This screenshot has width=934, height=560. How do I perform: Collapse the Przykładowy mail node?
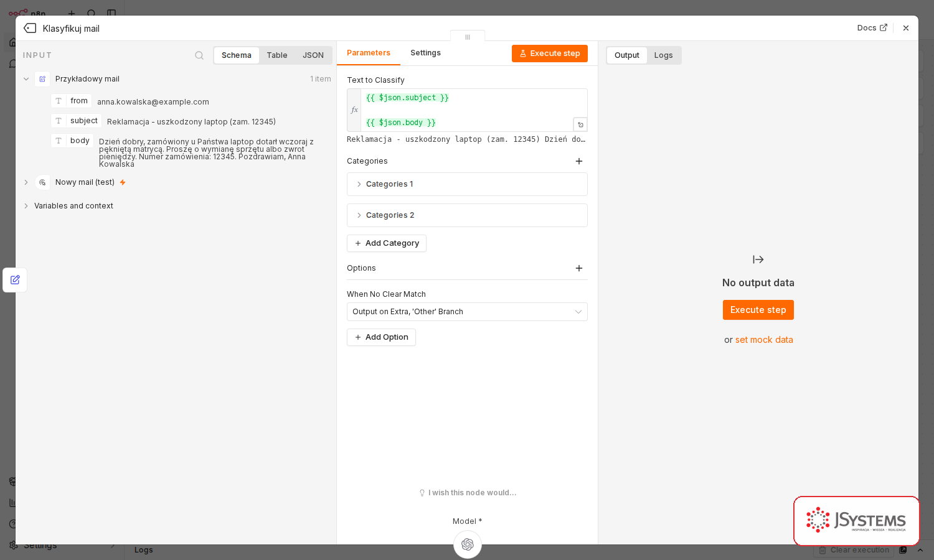26,79
